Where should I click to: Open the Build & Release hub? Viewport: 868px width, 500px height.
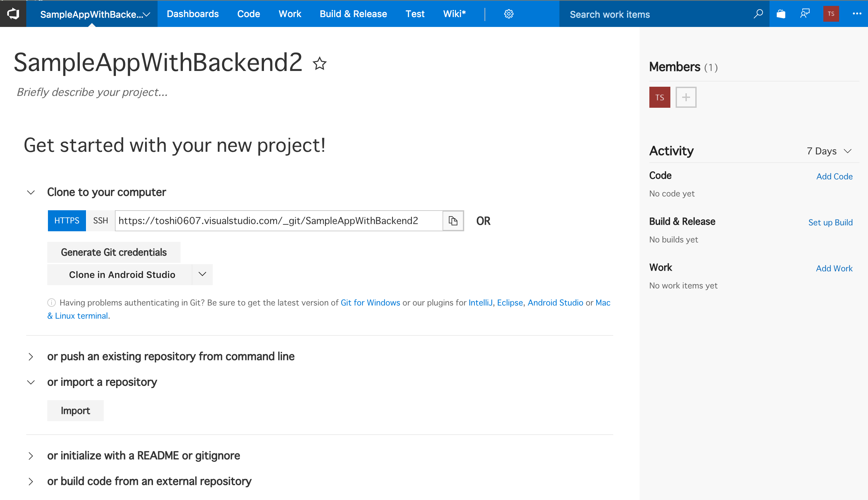coord(353,14)
